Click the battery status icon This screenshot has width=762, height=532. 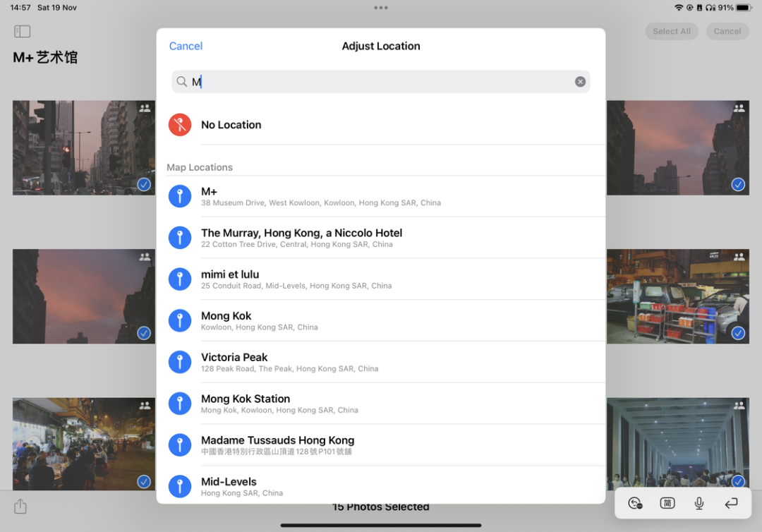(x=744, y=8)
